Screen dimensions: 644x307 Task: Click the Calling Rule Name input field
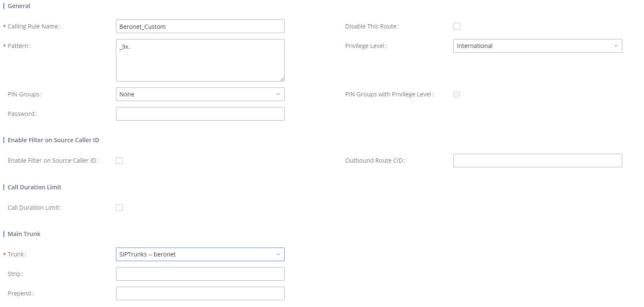tap(200, 26)
